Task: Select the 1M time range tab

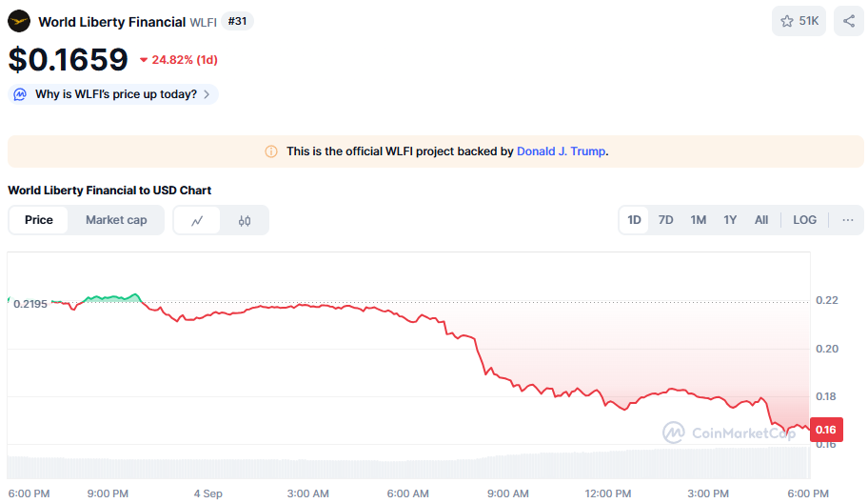Action: click(698, 220)
